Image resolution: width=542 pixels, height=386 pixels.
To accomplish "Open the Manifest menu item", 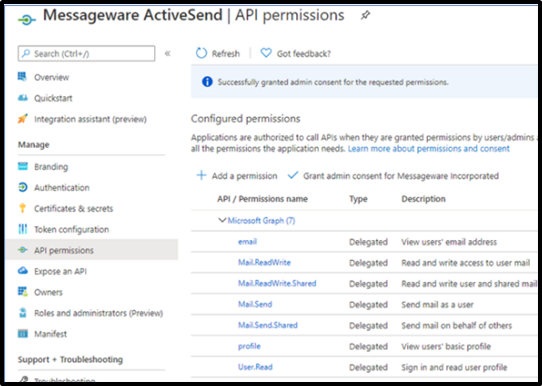I will [50, 334].
